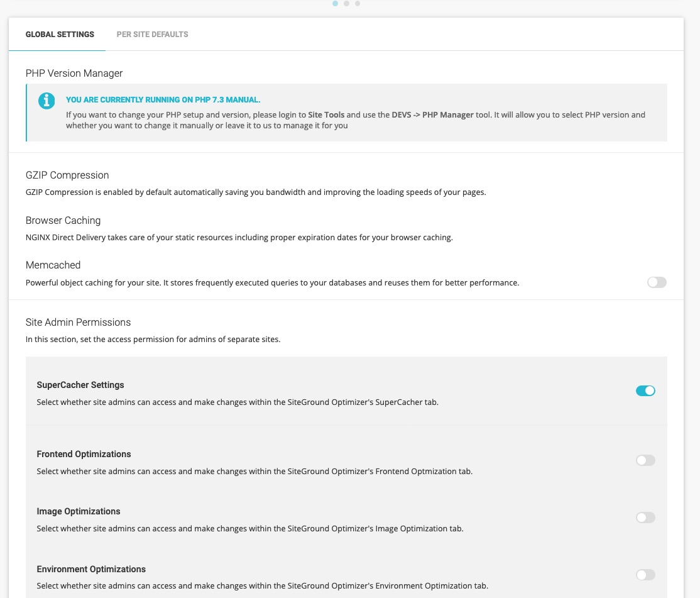Screen dimensions: 700x598
Task: Click the Browser Caching heading
Action: coord(63,220)
